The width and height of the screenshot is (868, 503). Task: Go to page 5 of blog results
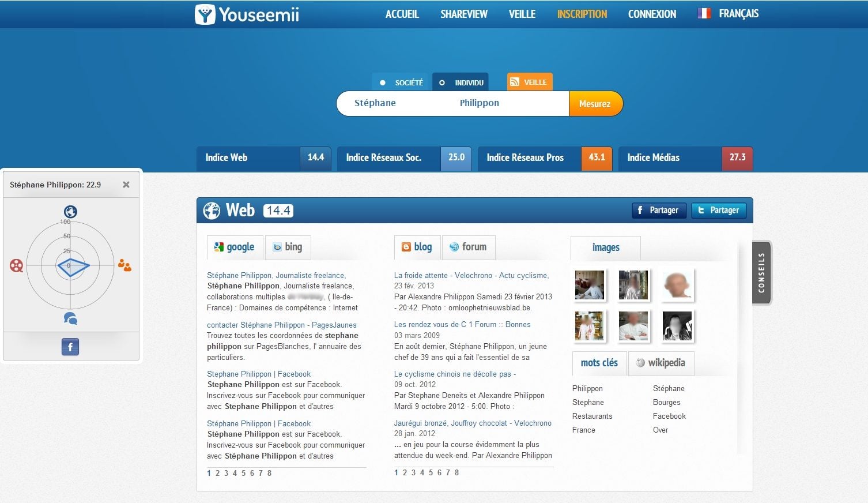pyautogui.click(x=431, y=472)
